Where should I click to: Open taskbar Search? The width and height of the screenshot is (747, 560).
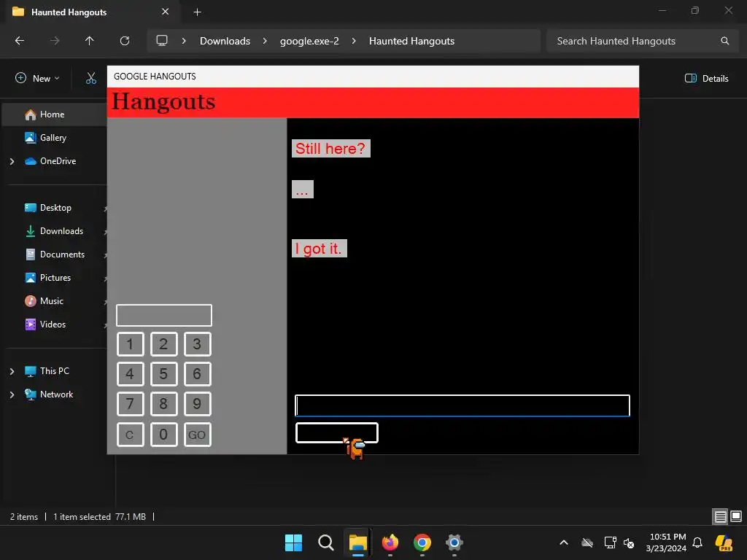[326, 542]
